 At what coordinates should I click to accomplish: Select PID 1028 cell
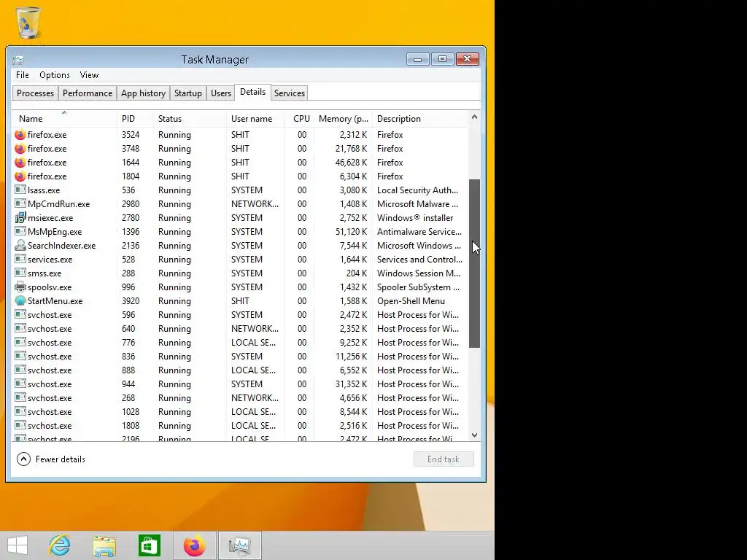(131, 411)
